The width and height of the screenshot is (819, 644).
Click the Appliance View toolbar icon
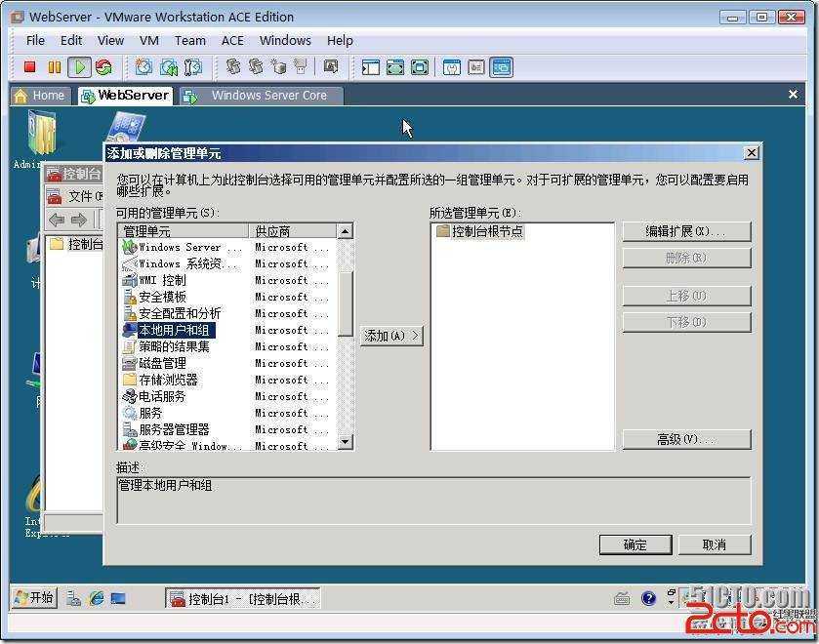tap(476, 67)
